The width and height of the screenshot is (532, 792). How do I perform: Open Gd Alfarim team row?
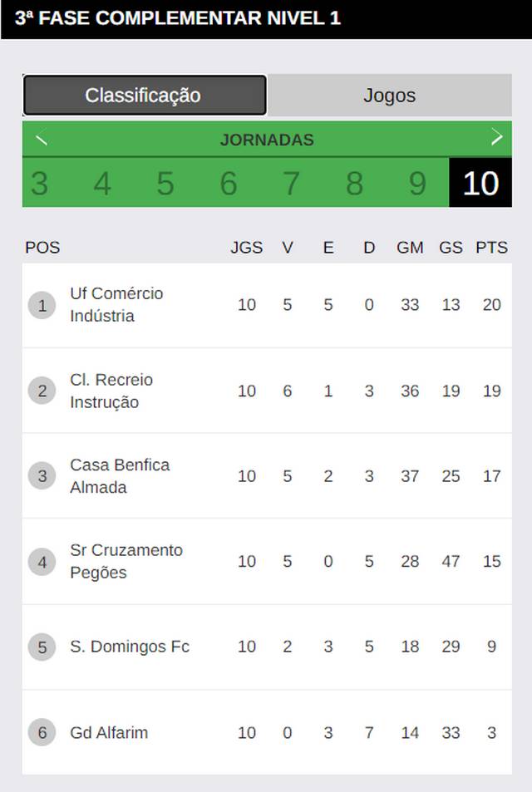tap(267, 732)
